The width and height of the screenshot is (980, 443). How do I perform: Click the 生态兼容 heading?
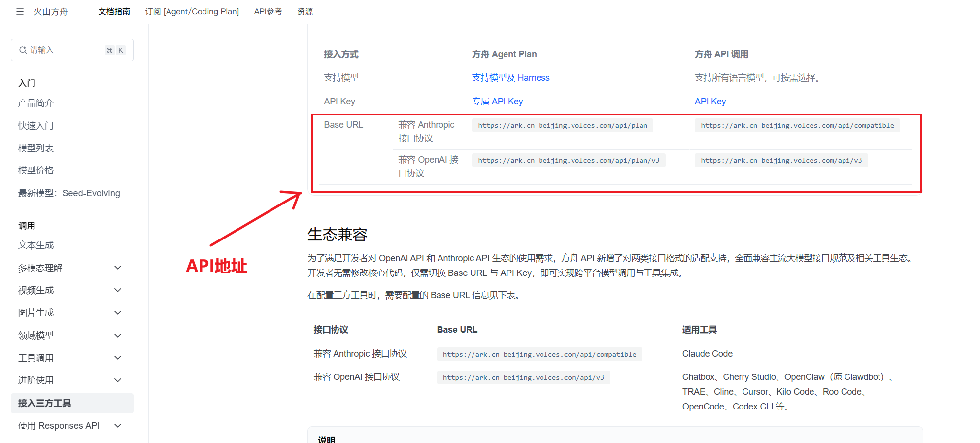pos(338,235)
